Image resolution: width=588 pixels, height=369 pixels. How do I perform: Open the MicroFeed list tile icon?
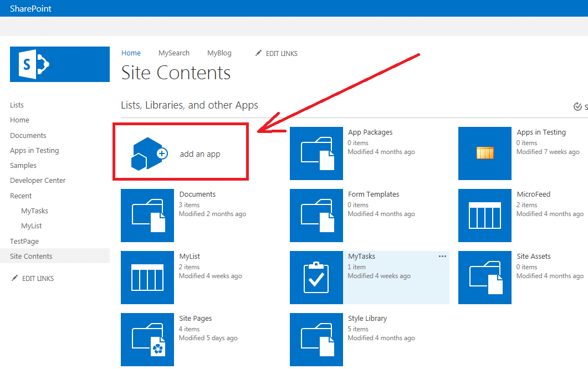[x=485, y=215]
